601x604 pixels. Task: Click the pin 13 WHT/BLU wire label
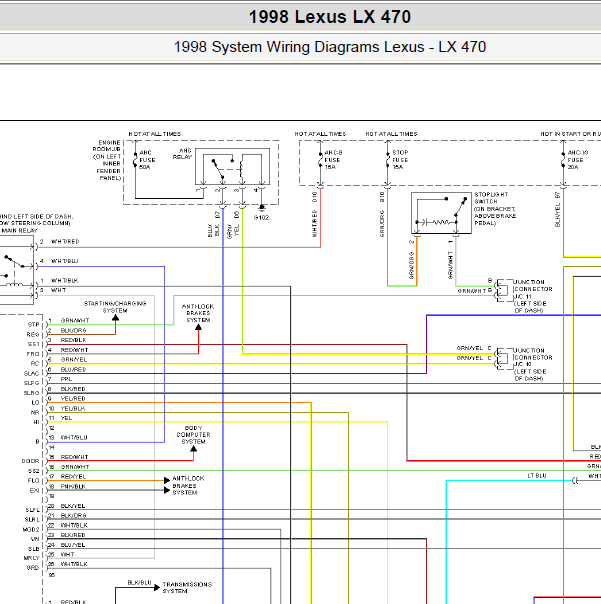(x=74, y=438)
